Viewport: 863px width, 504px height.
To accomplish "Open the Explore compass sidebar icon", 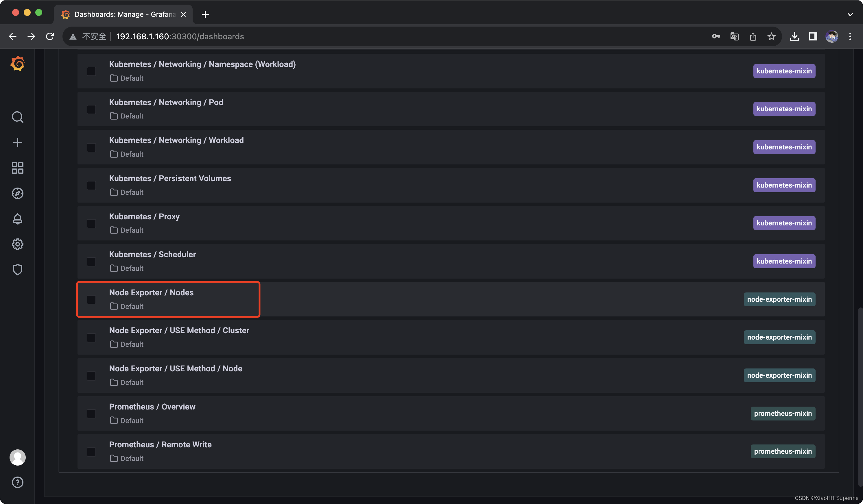I will click(x=17, y=193).
